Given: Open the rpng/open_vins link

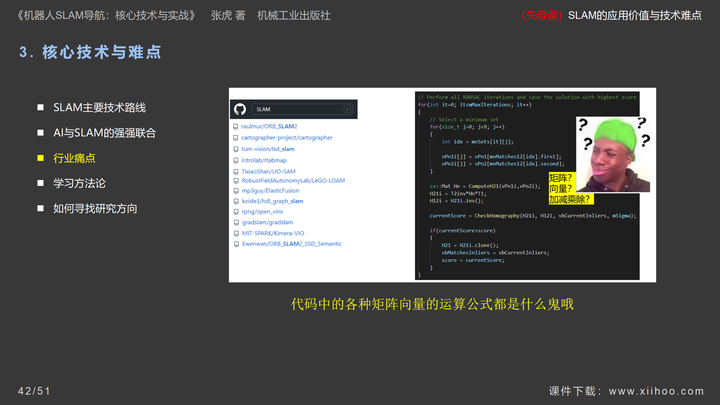Looking at the screenshot, I should coord(263,212).
